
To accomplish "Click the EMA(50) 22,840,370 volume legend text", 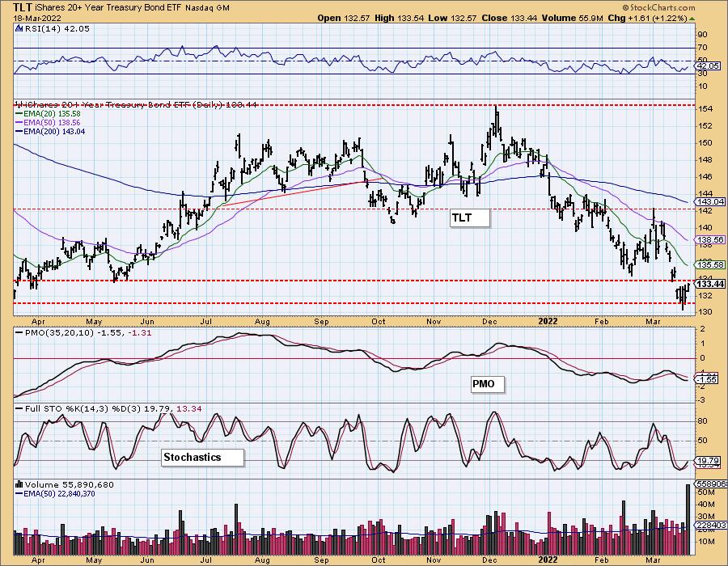I will pyautogui.click(x=59, y=493).
